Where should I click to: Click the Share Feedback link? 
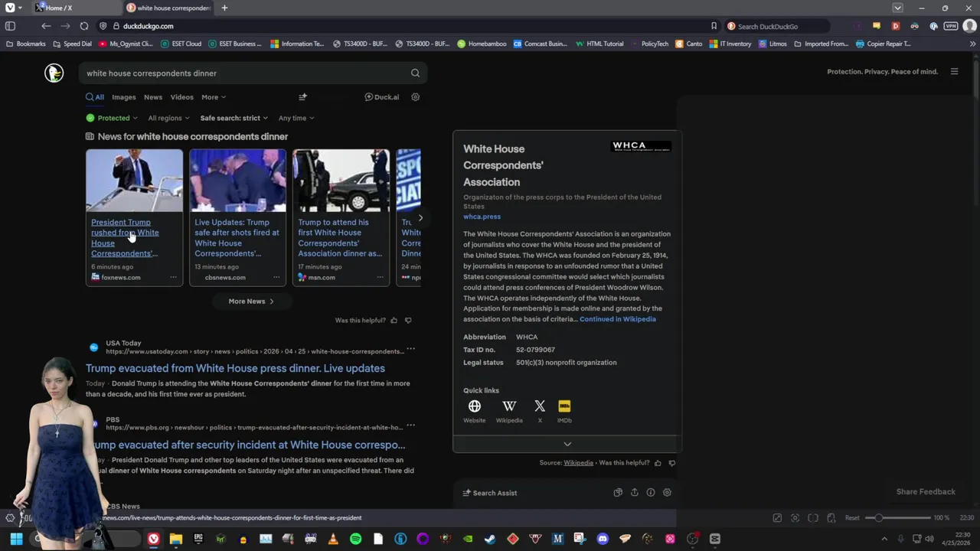926,492
